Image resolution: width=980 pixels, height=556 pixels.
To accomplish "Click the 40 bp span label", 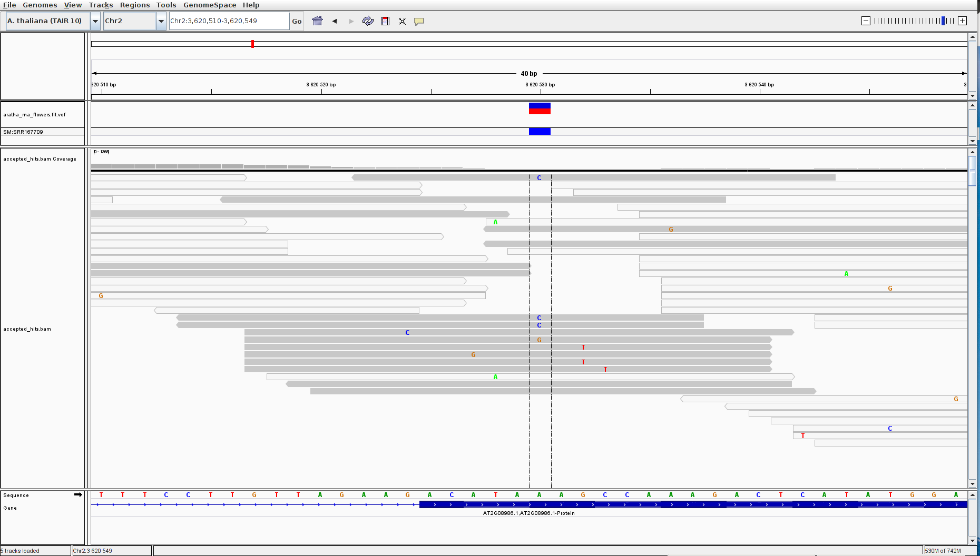I will pyautogui.click(x=529, y=73).
